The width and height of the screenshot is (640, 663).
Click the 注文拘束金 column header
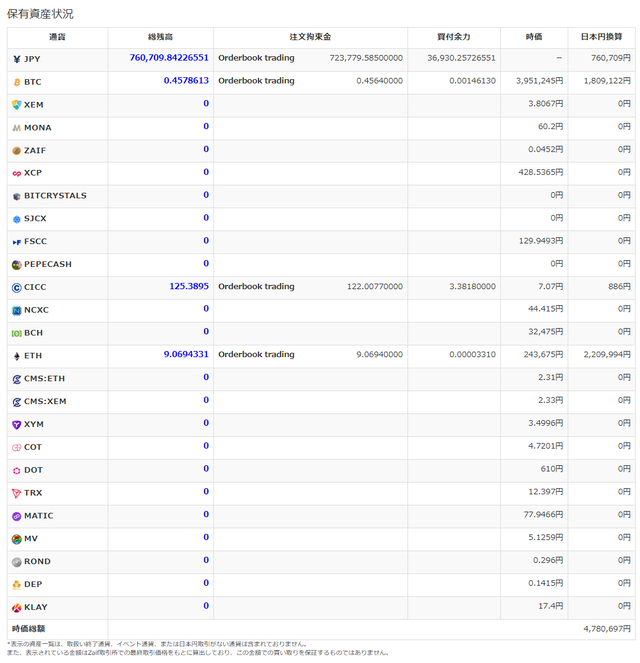pyautogui.click(x=310, y=37)
